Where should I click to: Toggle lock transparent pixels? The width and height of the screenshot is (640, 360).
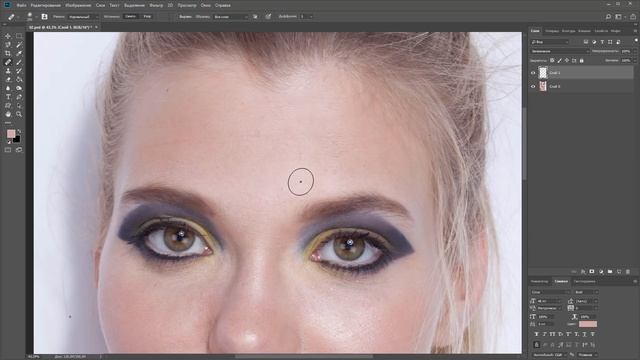(x=552, y=60)
